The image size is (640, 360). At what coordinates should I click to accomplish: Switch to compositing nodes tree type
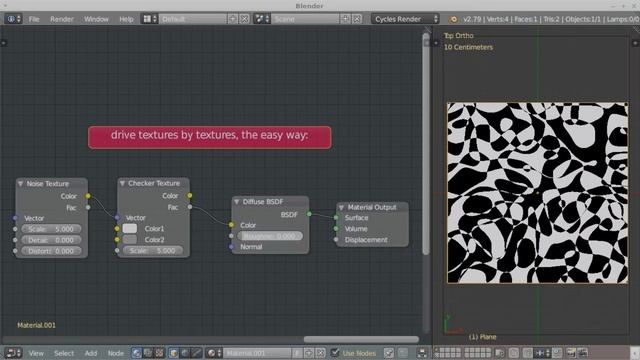click(x=148, y=353)
